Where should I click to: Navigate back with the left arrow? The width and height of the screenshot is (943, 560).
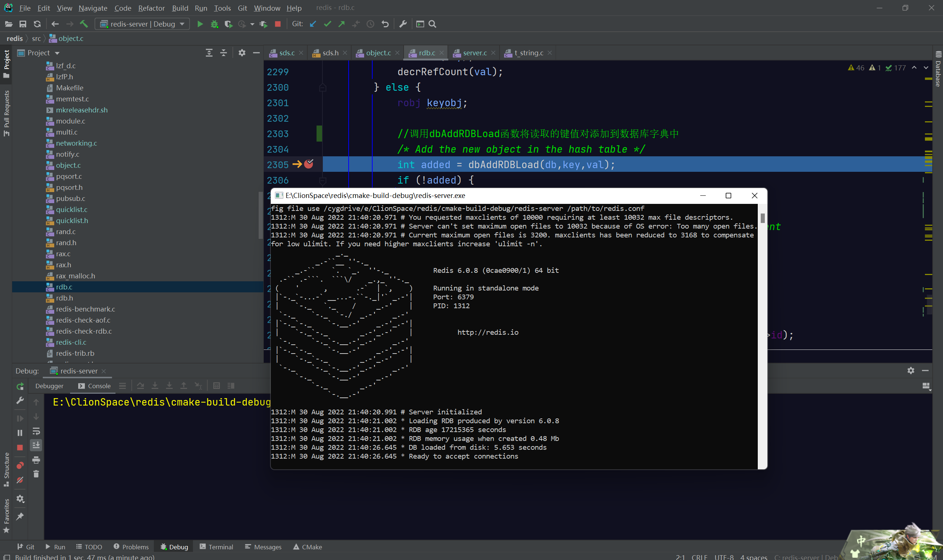point(55,24)
